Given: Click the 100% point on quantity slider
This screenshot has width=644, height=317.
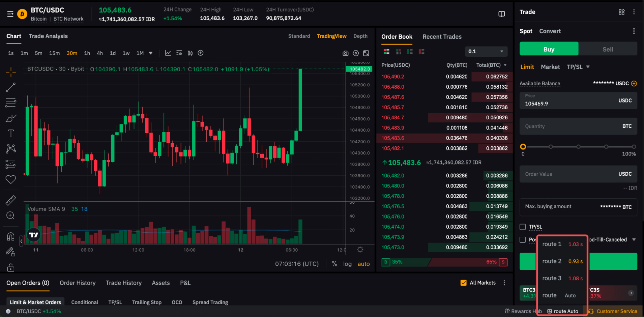Looking at the screenshot, I should tap(634, 147).
